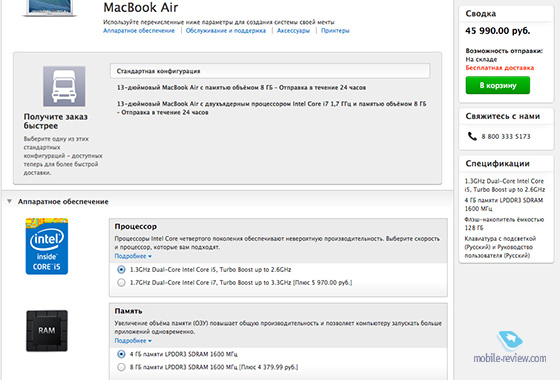The height and width of the screenshot is (380, 560).
Task: Click the delivery truck icon
Action: pos(64,86)
